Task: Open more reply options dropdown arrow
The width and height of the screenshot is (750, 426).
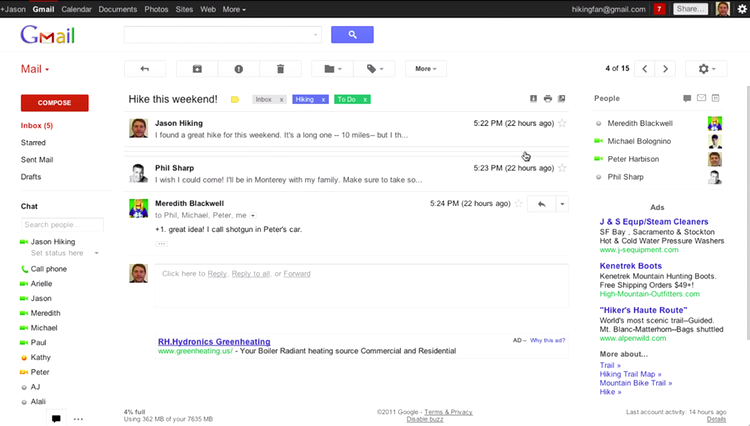Action: (x=562, y=204)
